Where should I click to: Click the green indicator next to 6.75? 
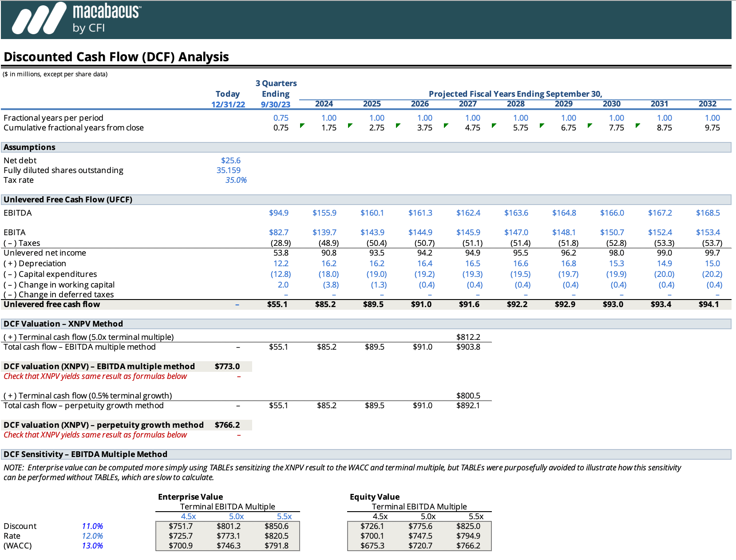pos(589,126)
